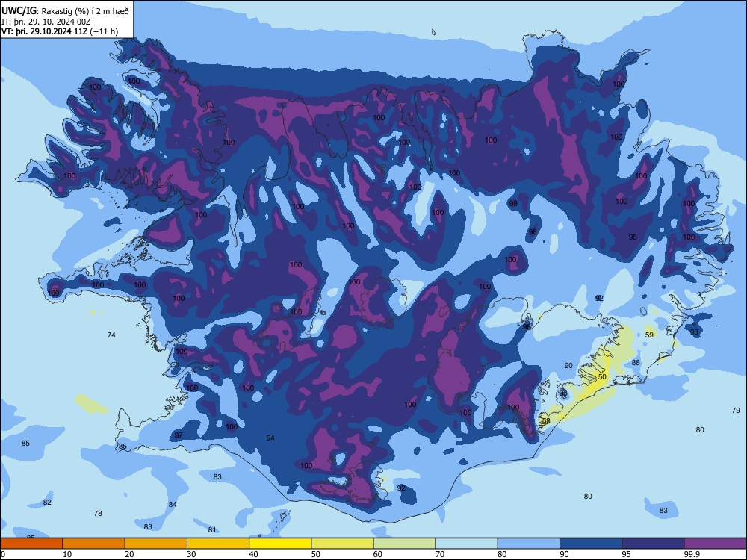Select the 50–60 pale yellow legend swatch
This screenshot has width=747, height=560.
pyautogui.click(x=342, y=544)
